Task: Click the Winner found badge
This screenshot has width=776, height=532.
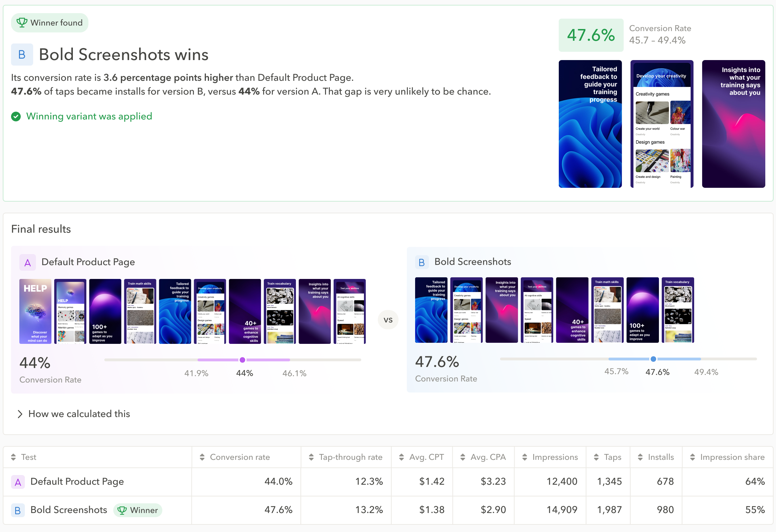Action: pyautogui.click(x=50, y=23)
